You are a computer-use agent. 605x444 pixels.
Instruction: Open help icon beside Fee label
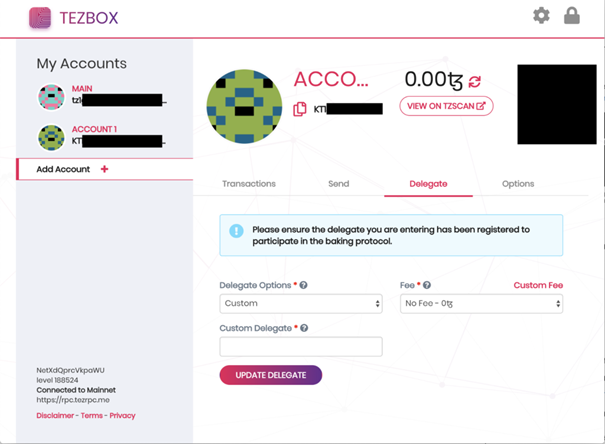click(x=427, y=285)
